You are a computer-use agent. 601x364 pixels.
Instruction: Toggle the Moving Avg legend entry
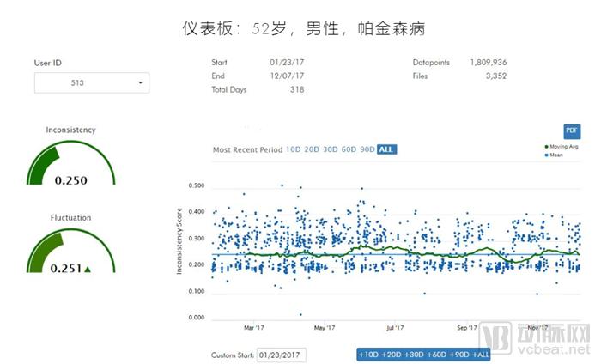(x=562, y=146)
